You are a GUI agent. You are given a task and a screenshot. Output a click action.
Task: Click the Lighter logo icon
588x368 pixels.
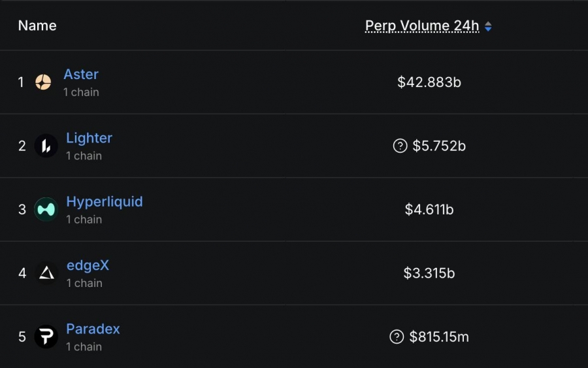click(46, 146)
